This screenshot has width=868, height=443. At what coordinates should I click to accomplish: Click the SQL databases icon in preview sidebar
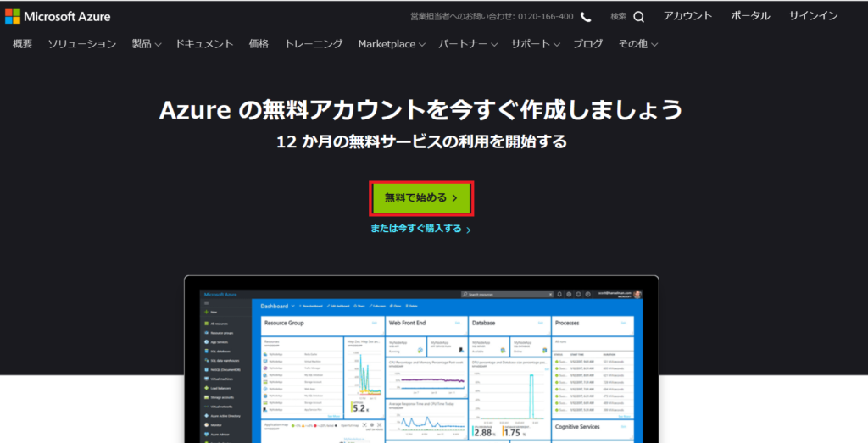click(207, 352)
